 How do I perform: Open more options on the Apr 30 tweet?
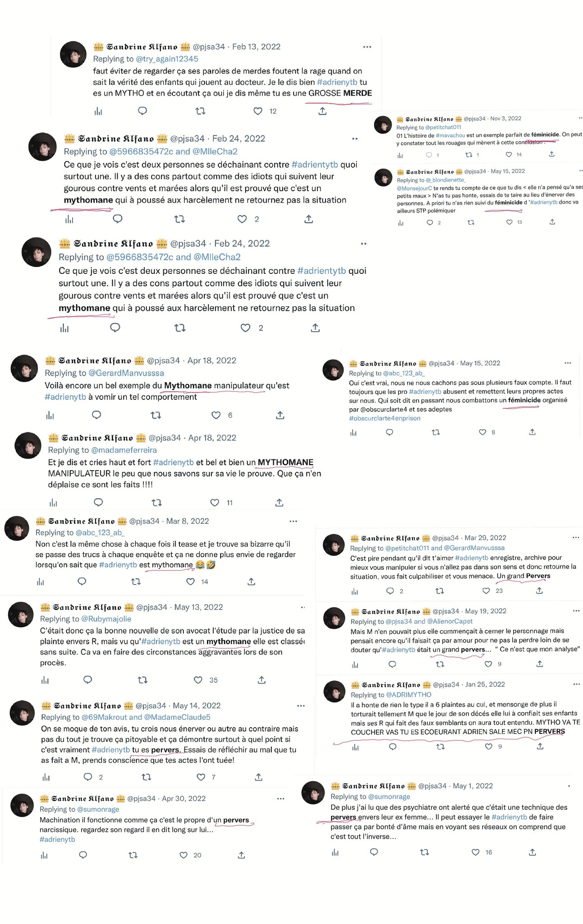point(281,799)
